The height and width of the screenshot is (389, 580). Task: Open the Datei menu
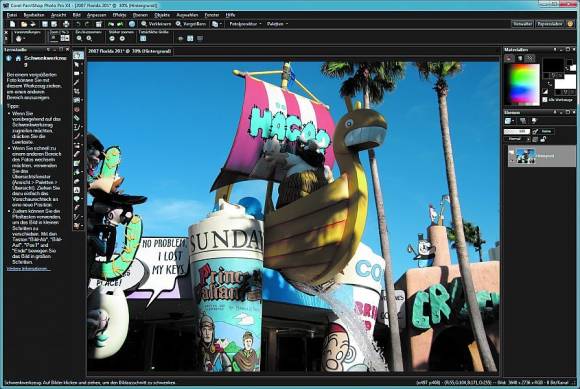pyautogui.click(x=12, y=15)
